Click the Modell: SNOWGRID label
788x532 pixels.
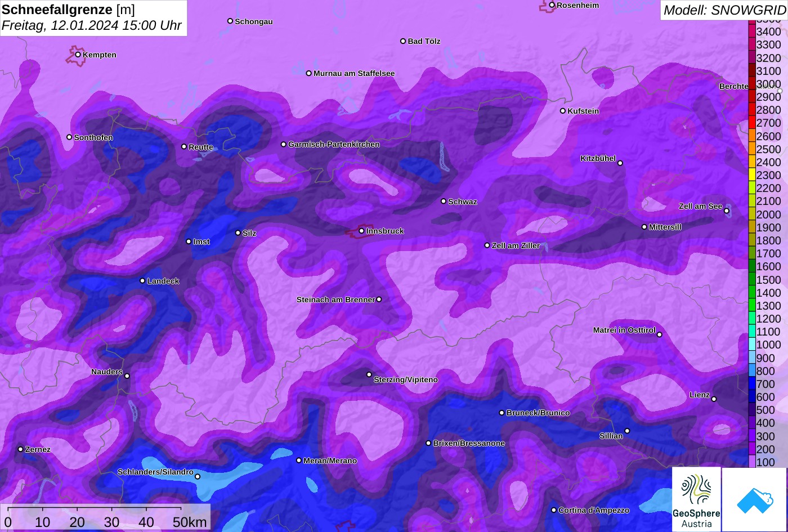click(x=724, y=10)
